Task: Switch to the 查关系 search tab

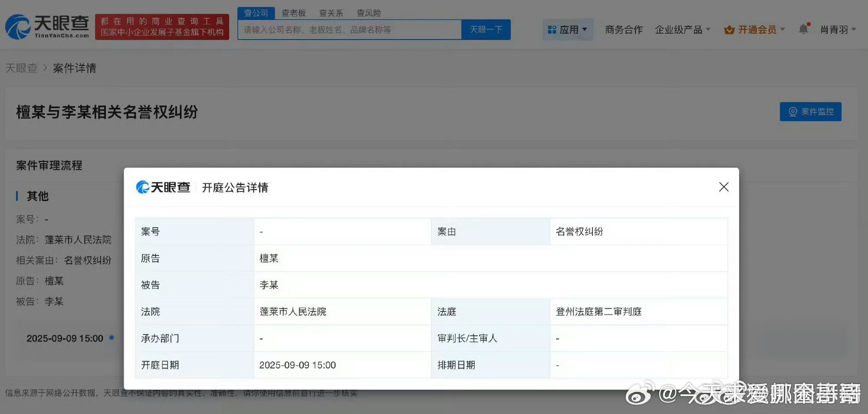Action: 331,13
